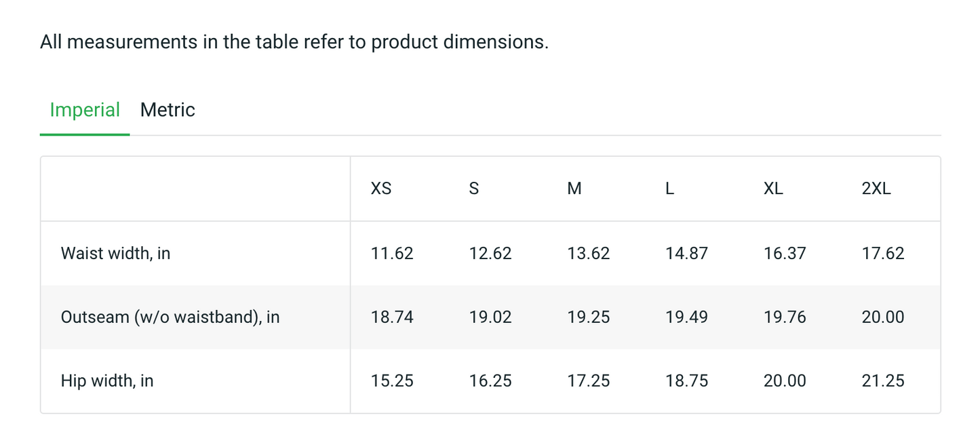Switch to the Metric tab
Screen dimensions: 980x441
[x=168, y=110]
